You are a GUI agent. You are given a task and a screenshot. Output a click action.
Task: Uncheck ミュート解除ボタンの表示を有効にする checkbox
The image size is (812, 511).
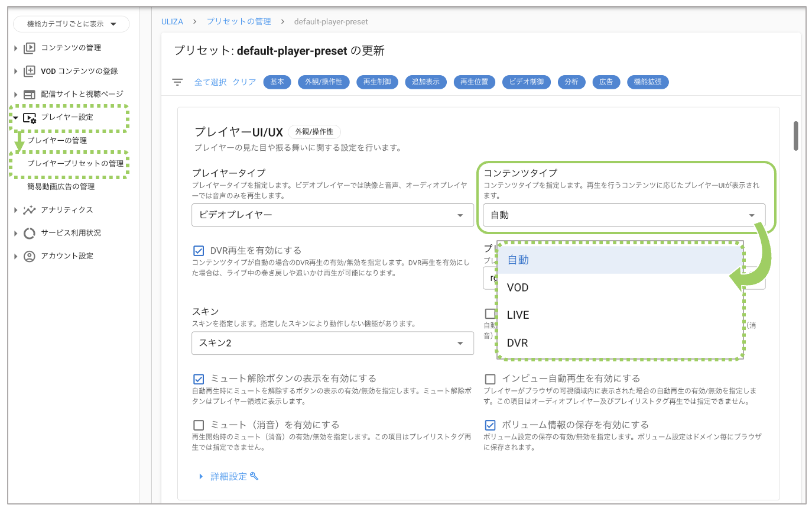[x=199, y=379]
